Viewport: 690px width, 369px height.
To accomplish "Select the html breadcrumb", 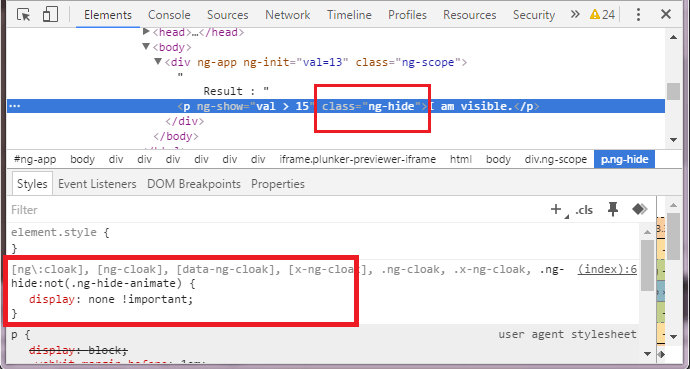I will 461,159.
